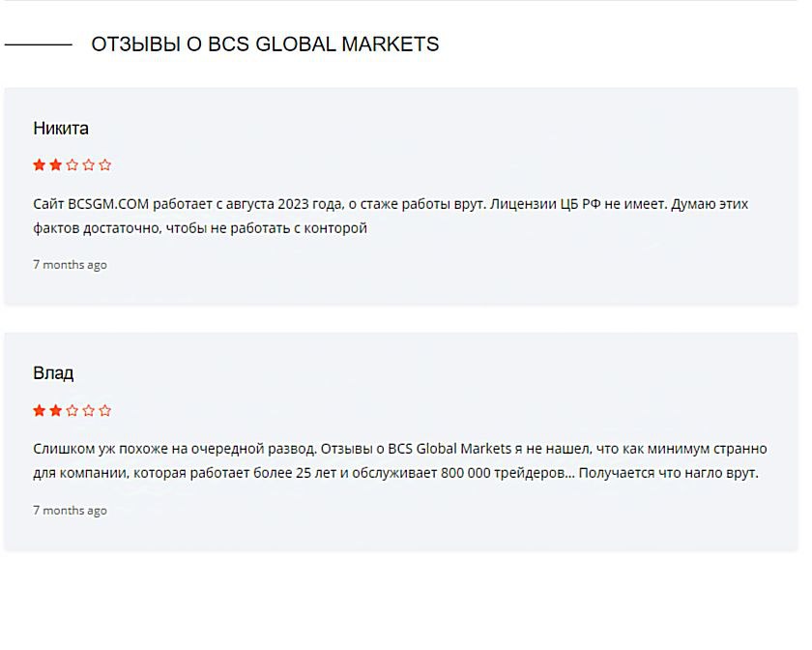
Task: Click the horizontal dash before the page heading
Action: point(39,44)
